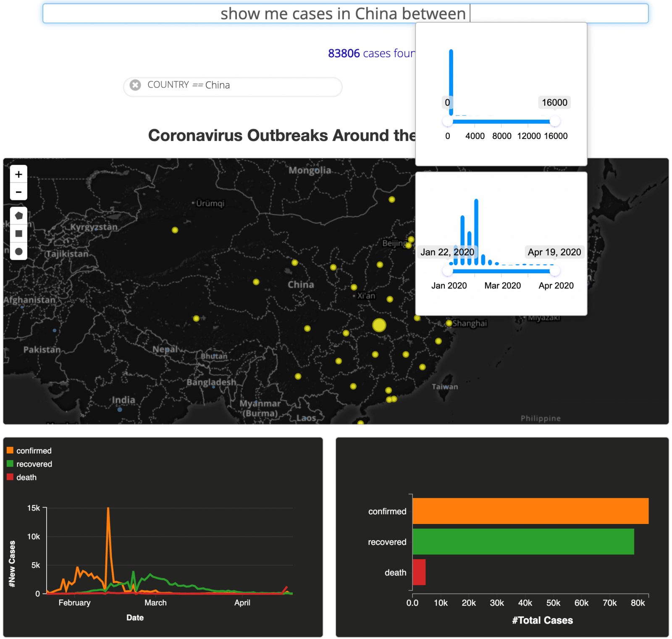The width and height of the screenshot is (672, 639).
Task: Click the 16000 handle of cases range slider
Action: click(x=555, y=121)
